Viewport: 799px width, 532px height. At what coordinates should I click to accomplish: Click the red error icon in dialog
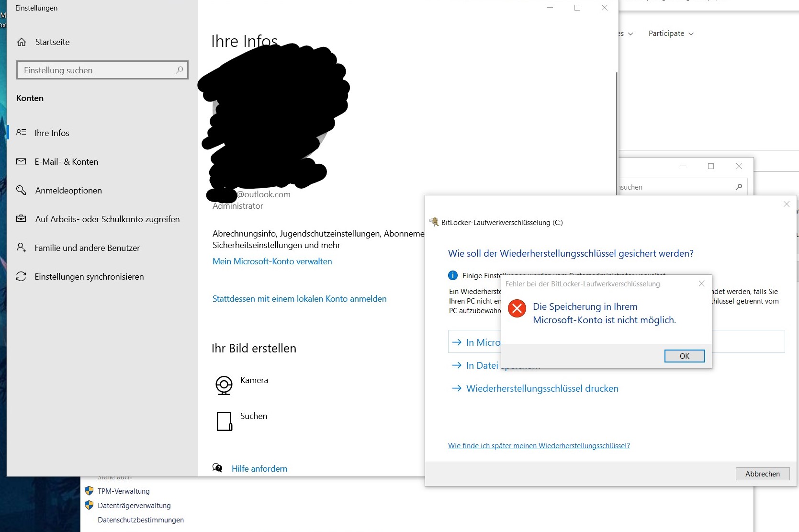click(517, 308)
